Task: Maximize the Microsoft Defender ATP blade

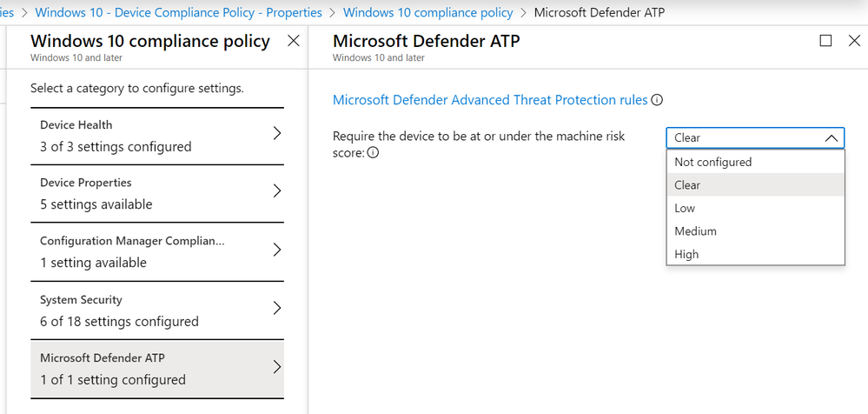Action: [825, 41]
